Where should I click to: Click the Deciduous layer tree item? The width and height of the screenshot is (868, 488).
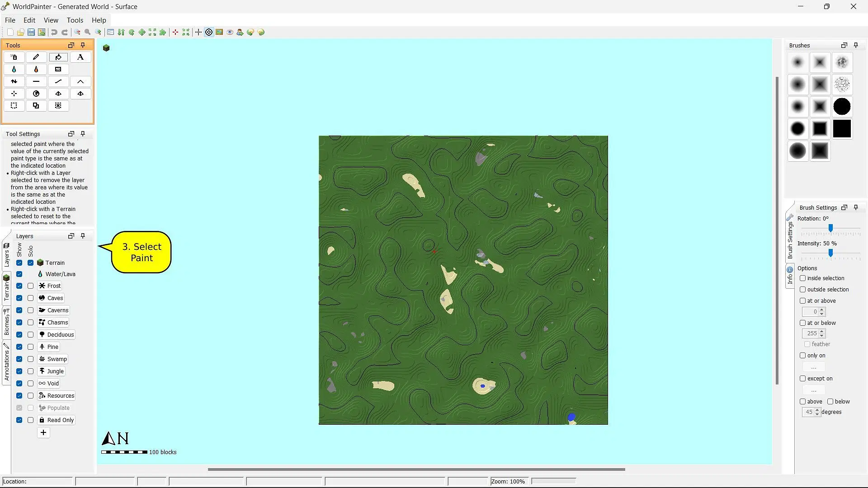pos(60,334)
